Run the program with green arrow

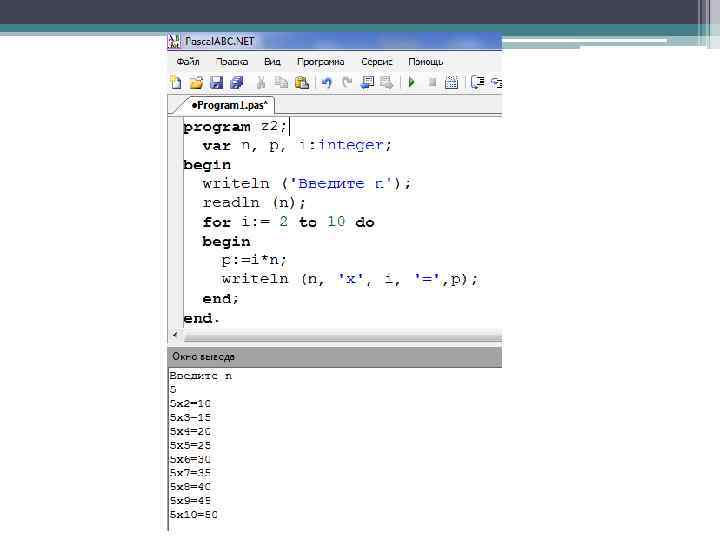coord(411,83)
